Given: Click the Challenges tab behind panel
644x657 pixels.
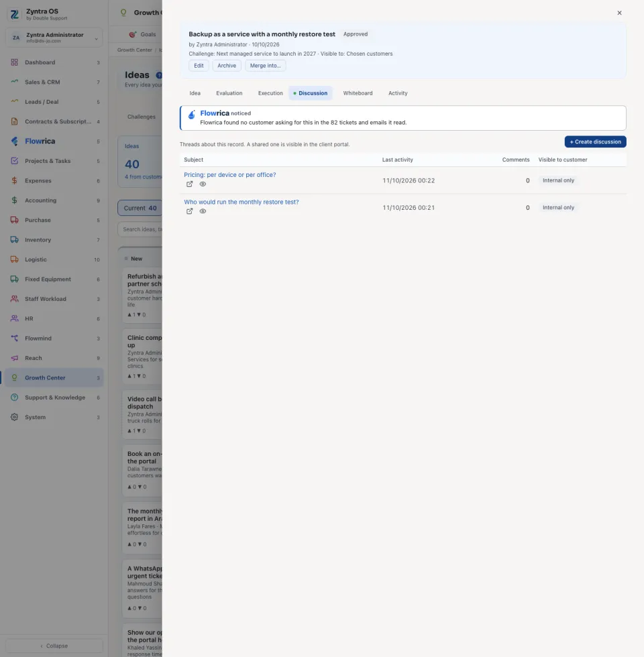Looking at the screenshot, I should coord(142,117).
